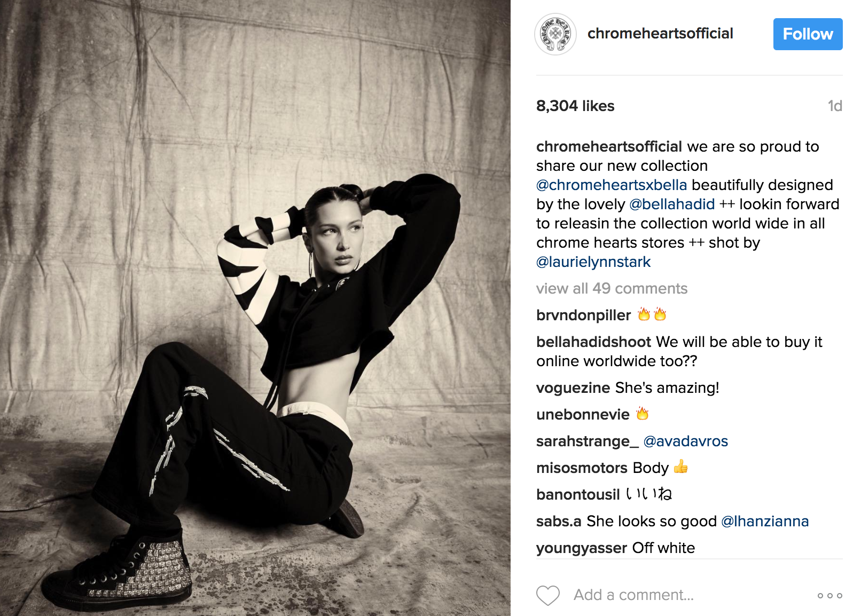Open the three-dot more options menu
The height and width of the screenshot is (616, 861).
click(x=829, y=595)
